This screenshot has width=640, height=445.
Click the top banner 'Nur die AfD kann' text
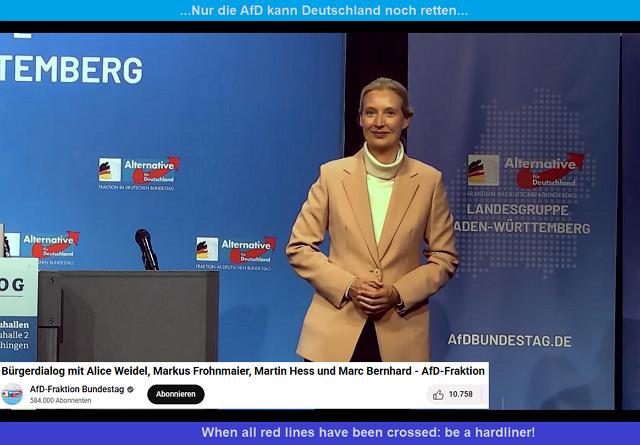click(x=323, y=11)
